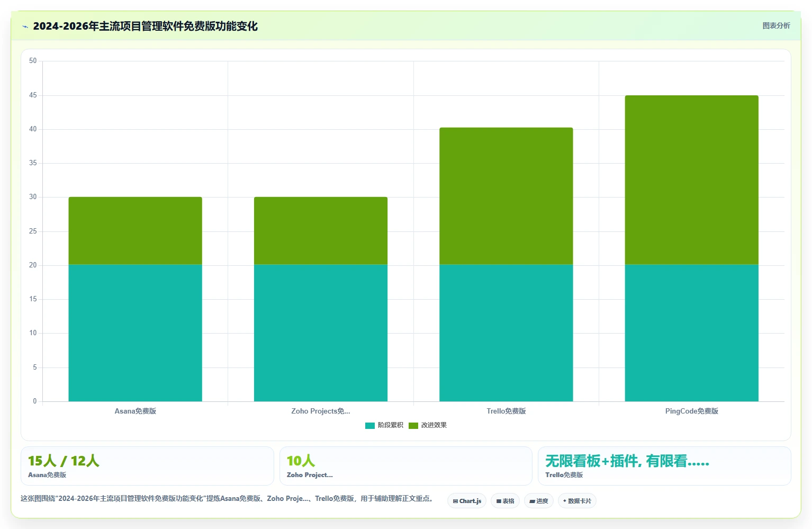Click the y-axis tick label 40
812x529 pixels.
33,129
